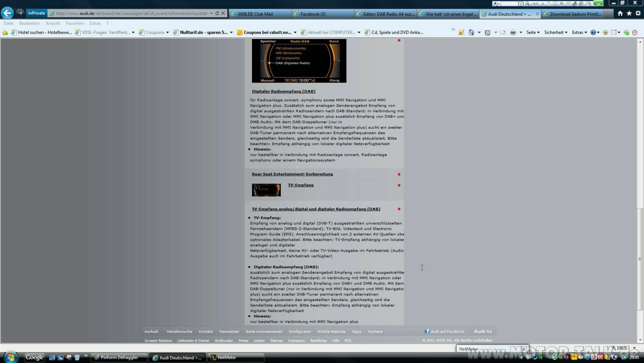Open Konfigurator in footer navigation
Viewport: 644px width, 363px height.
(x=300, y=332)
